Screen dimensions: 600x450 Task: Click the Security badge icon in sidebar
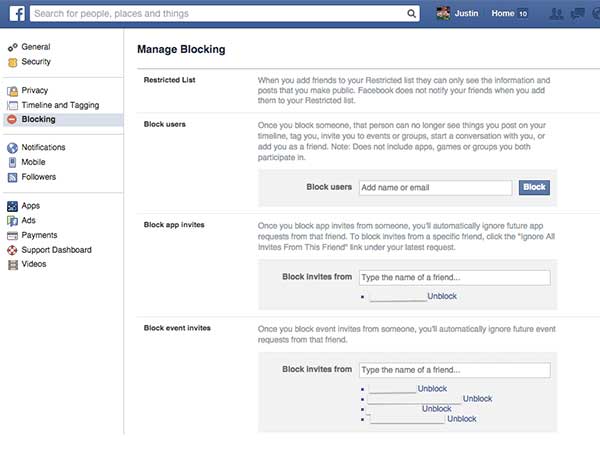tap(12, 62)
